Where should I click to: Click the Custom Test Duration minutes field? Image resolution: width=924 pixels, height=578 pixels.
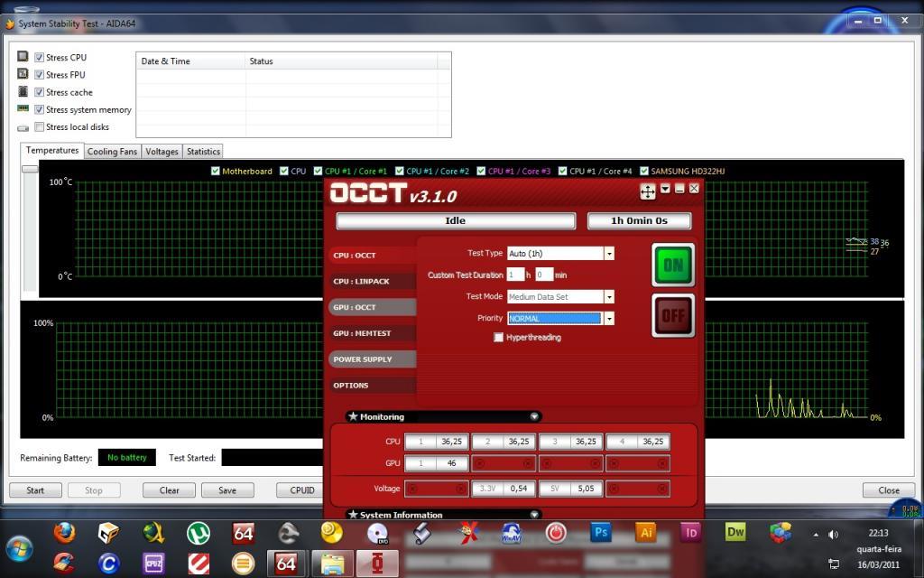click(x=544, y=275)
